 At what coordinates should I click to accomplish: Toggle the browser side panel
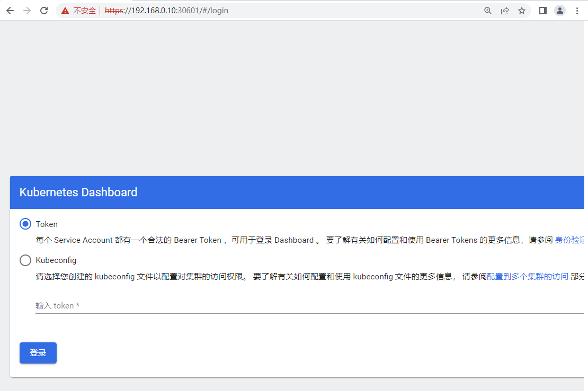tap(542, 11)
